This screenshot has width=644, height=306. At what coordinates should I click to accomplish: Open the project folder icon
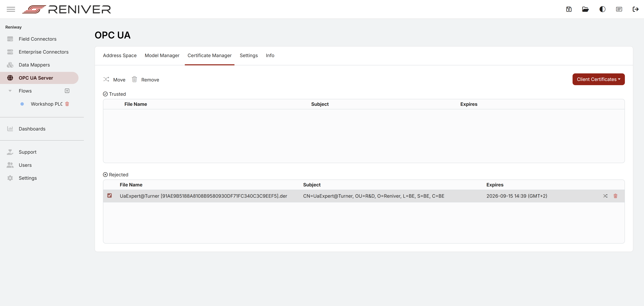coord(585,9)
